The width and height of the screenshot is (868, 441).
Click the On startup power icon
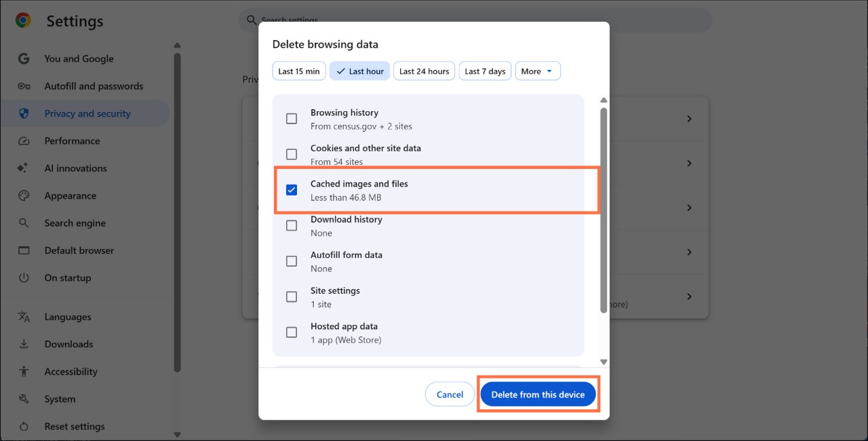click(24, 277)
